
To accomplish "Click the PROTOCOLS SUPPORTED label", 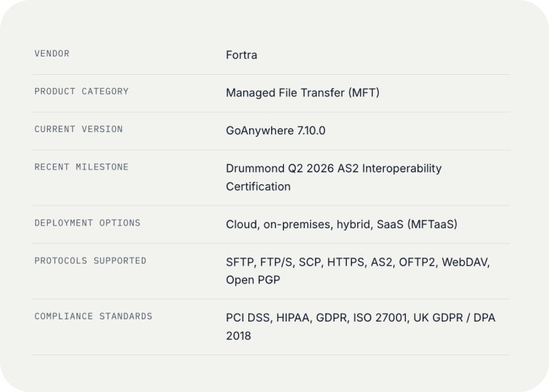I will pyautogui.click(x=90, y=261).
